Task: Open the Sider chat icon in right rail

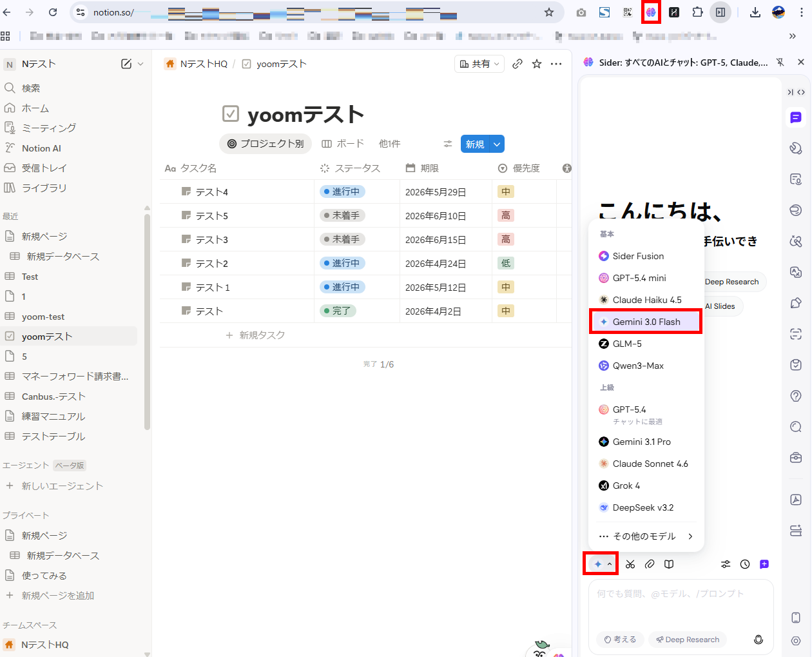Action: pyautogui.click(x=796, y=117)
